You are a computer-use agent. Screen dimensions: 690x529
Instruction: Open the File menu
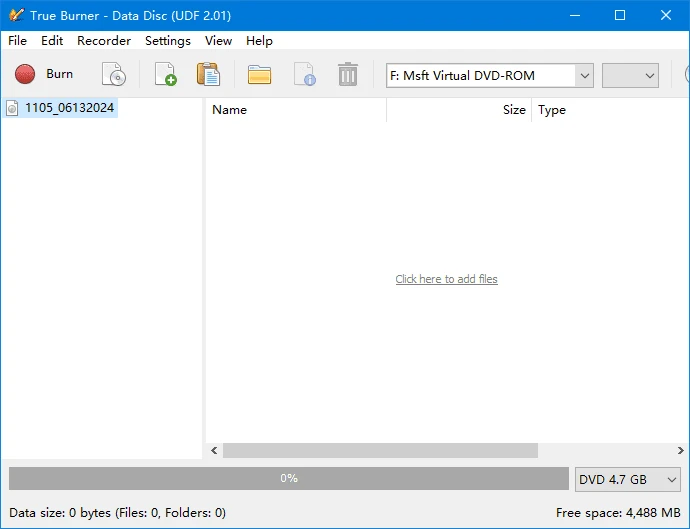[17, 41]
